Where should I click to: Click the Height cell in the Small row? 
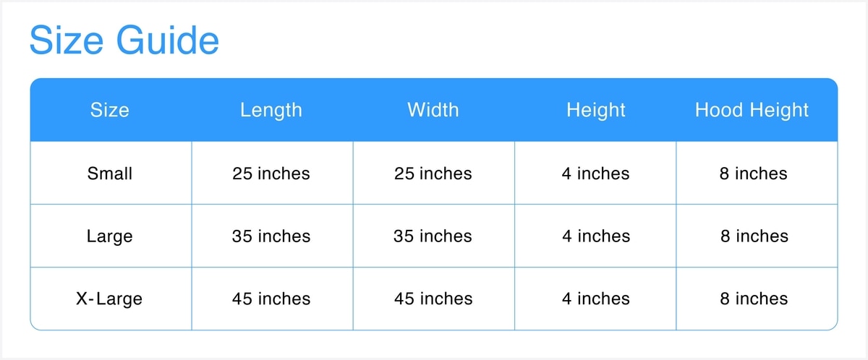pos(595,173)
